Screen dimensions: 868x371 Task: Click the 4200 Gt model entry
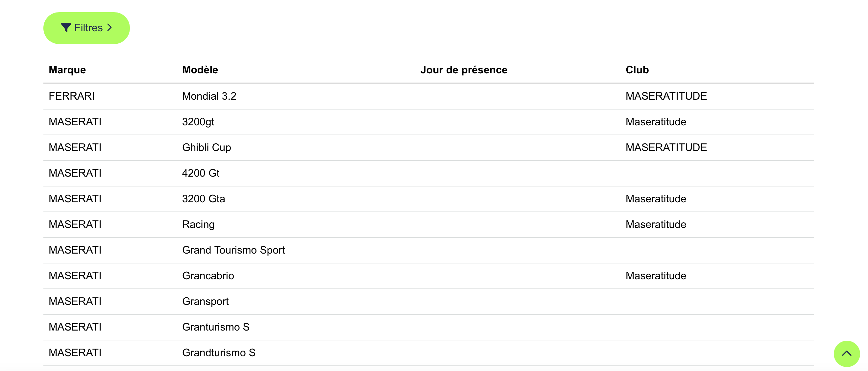201,173
